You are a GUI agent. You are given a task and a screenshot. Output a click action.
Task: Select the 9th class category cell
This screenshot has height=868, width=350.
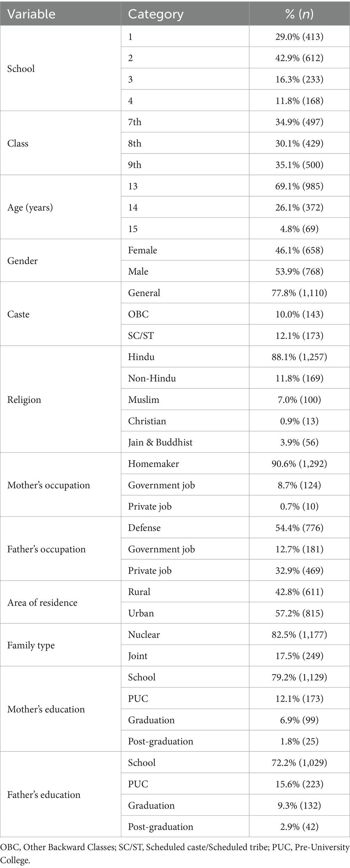click(x=134, y=165)
